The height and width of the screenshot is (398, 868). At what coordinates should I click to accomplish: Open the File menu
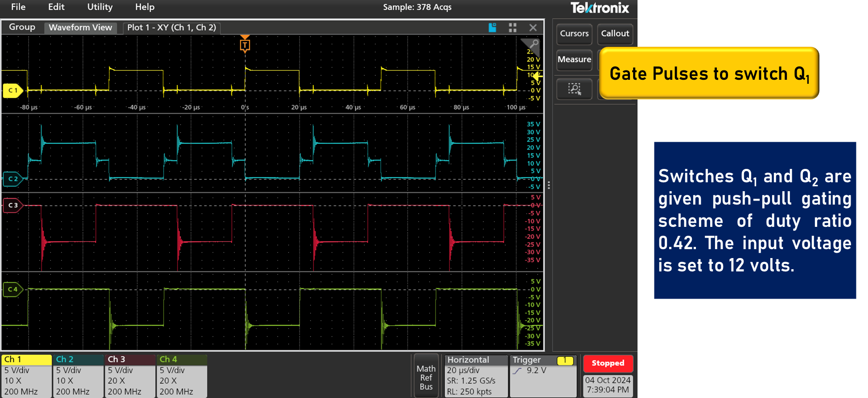coord(18,7)
